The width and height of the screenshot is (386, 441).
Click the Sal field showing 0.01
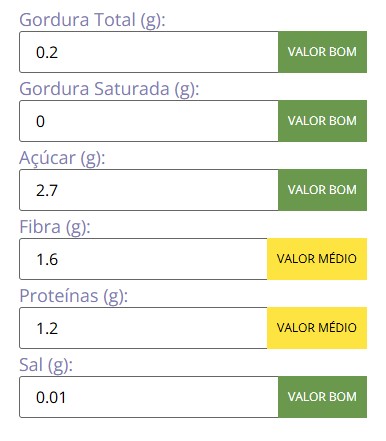click(x=149, y=397)
